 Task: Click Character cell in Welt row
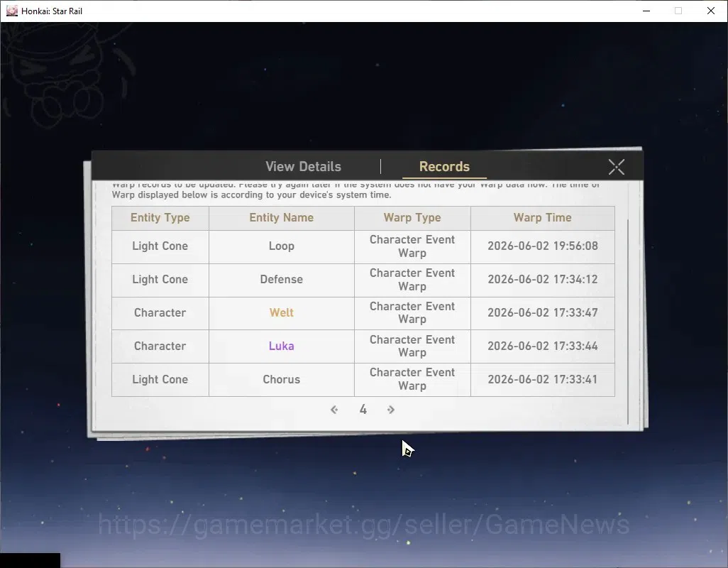click(x=160, y=312)
